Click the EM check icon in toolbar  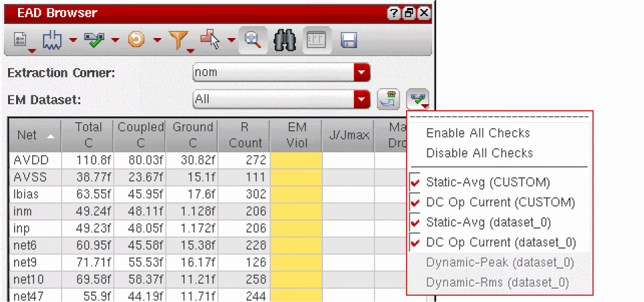[x=94, y=40]
